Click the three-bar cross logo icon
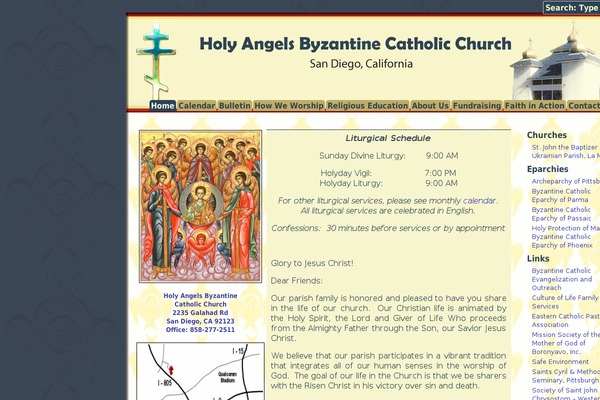 point(156,61)
